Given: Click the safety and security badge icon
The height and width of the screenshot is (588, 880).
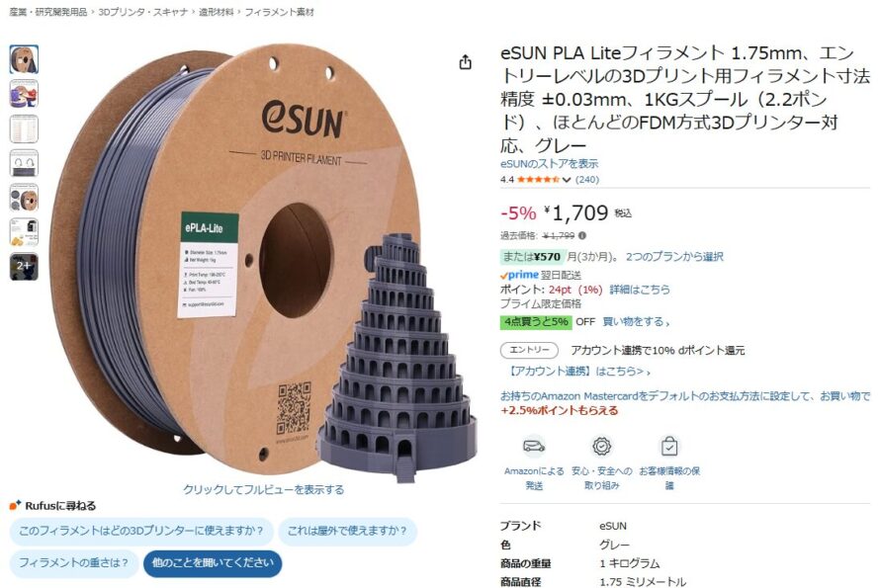Looking at the screenshot, I should [x=601, y=446].
